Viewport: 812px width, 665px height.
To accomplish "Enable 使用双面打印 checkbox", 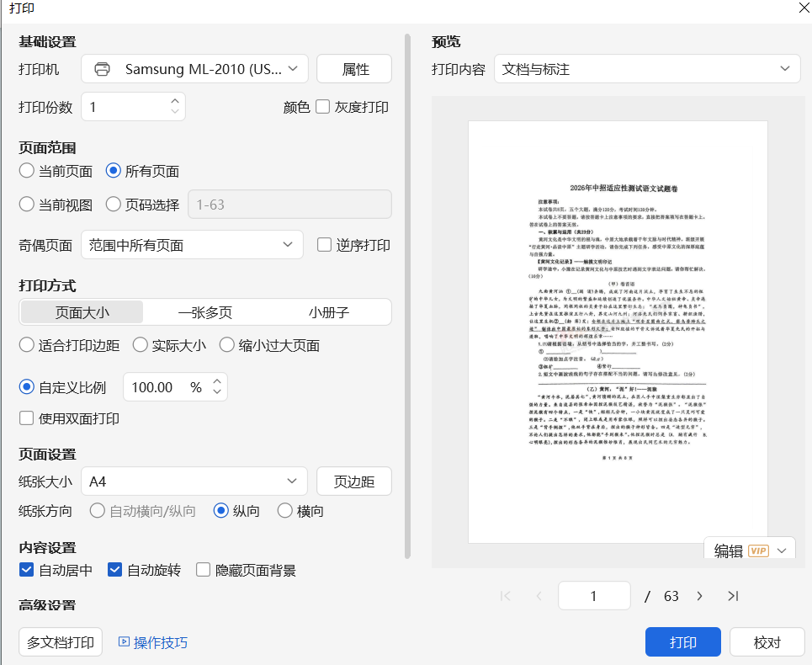I will point(26,418).
